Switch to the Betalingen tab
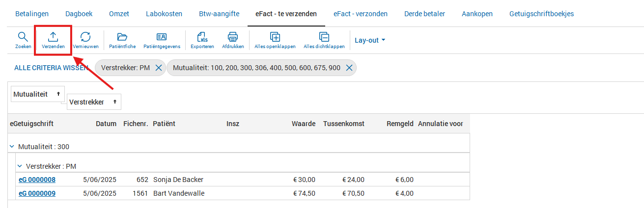Screen dimensions: 644x208 32,14
